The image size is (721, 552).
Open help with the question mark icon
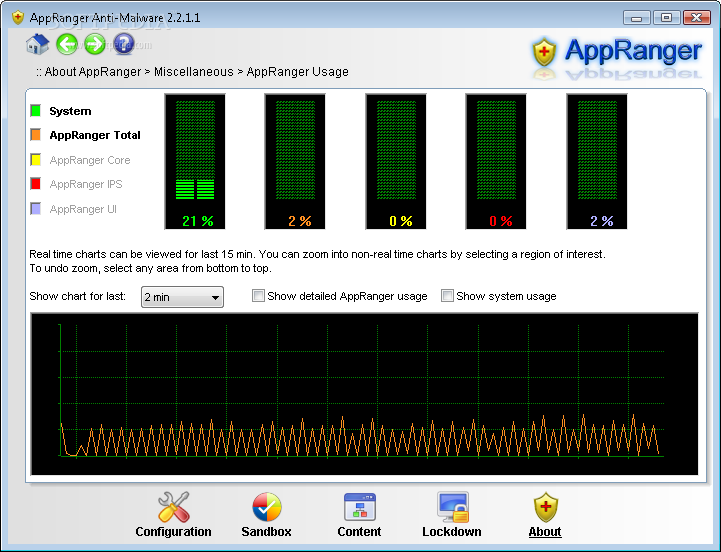tap(124, 45)
